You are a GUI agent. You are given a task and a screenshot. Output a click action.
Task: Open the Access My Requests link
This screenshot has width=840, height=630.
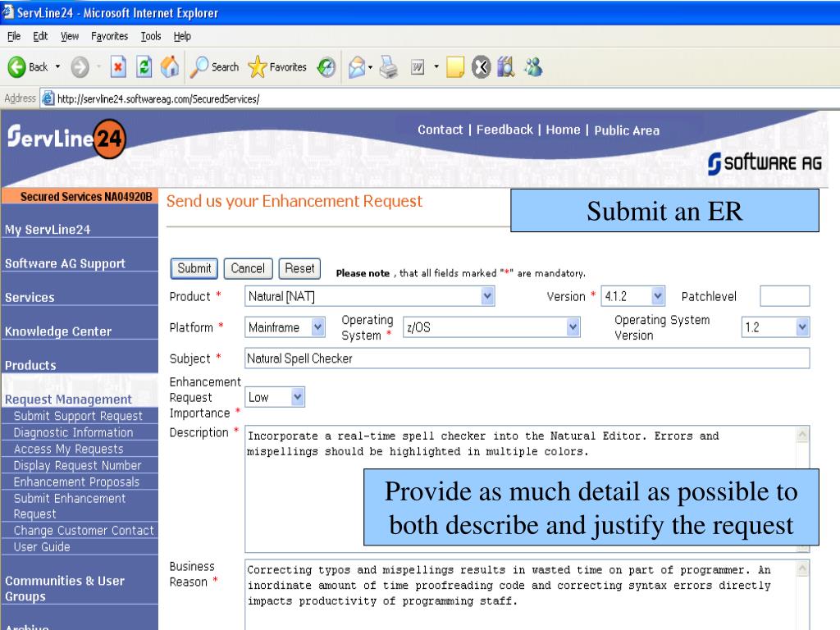pyautogui.click(x=69, y=449)
